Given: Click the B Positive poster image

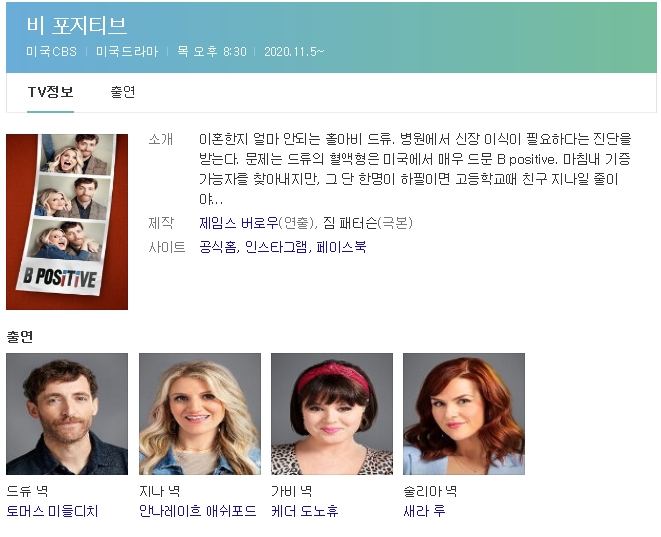Looking at the screenshot, I should [x=67, y=221].
